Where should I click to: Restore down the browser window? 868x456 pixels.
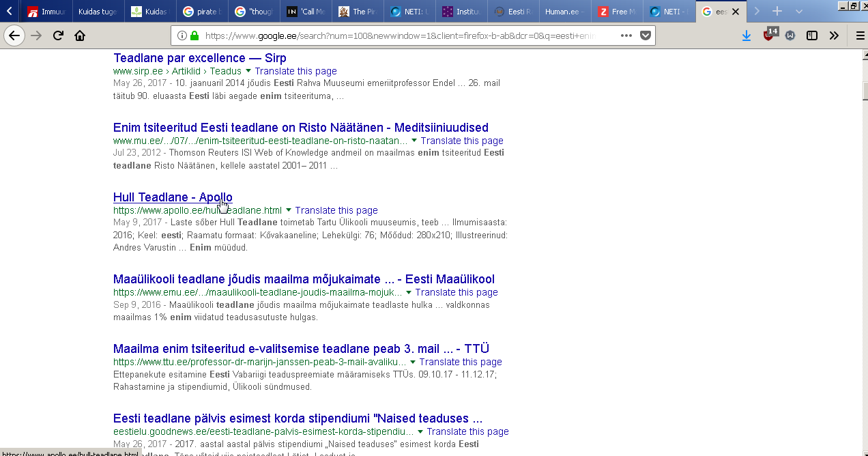[x=853, y=5]
